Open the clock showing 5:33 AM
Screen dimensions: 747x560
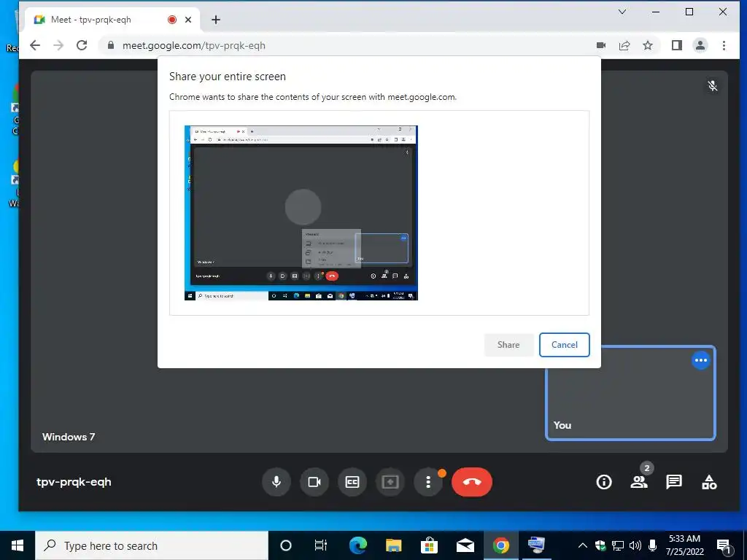[x=684, y=545]
